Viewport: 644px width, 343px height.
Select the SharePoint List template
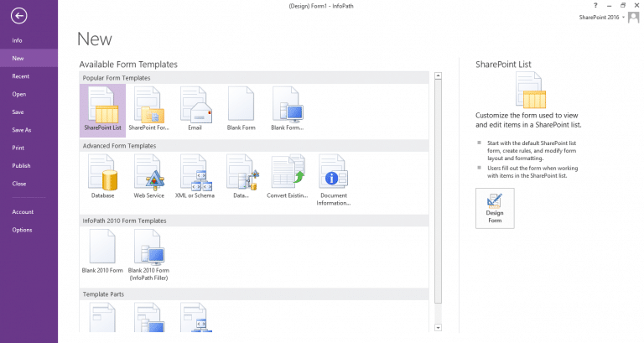(x=102, y=110)
